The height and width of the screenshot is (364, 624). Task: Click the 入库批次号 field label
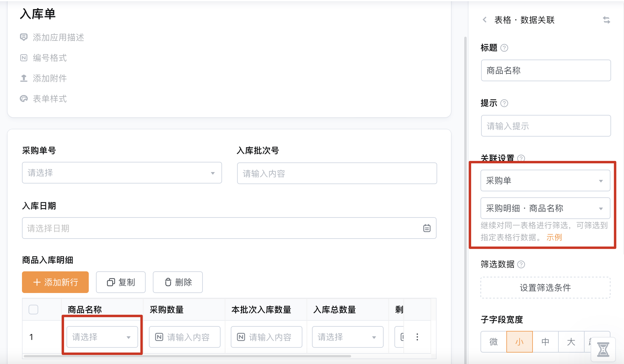coord(258,150)
